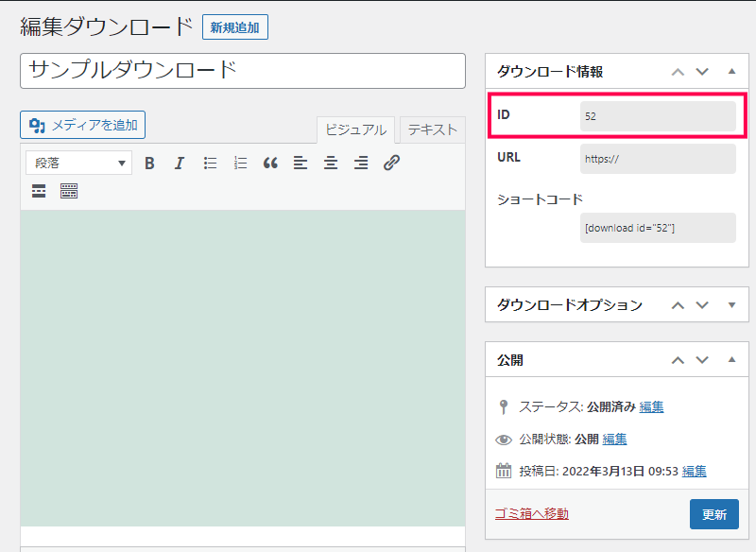Move 公開 panel down
Screen dimensions: 756x552
(702, 359)
